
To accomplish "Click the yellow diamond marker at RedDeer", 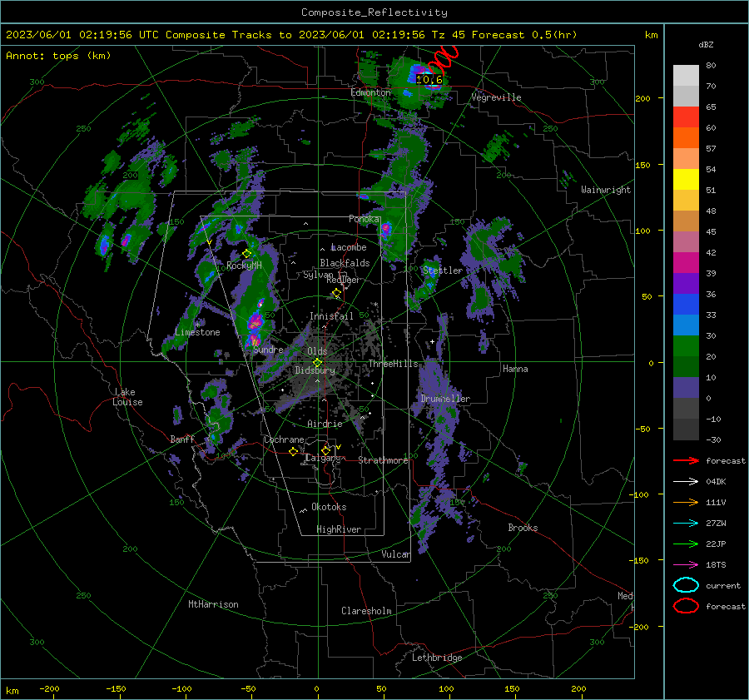I will pyautogui.click(x=337, y=292).
